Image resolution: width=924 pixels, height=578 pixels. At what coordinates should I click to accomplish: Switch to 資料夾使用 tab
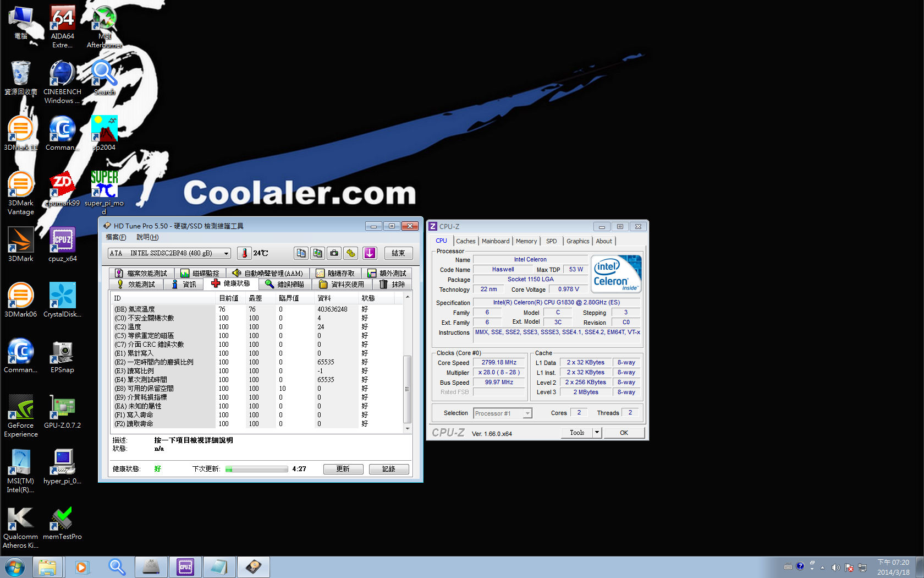[342, 284]
